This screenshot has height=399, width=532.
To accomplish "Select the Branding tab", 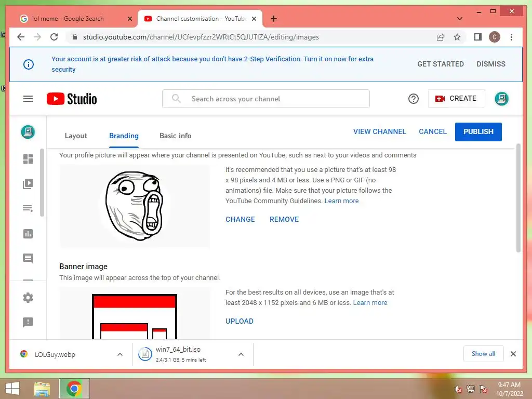I will click(124, 136).
